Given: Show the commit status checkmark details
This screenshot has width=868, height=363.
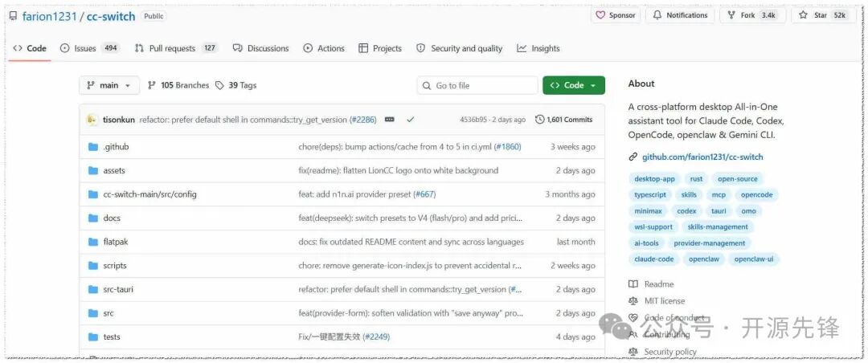Looking at the screenshot, I should 410,120.
